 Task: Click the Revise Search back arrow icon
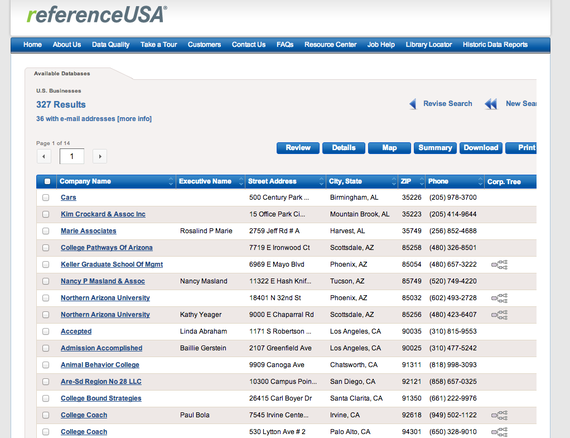413,104
